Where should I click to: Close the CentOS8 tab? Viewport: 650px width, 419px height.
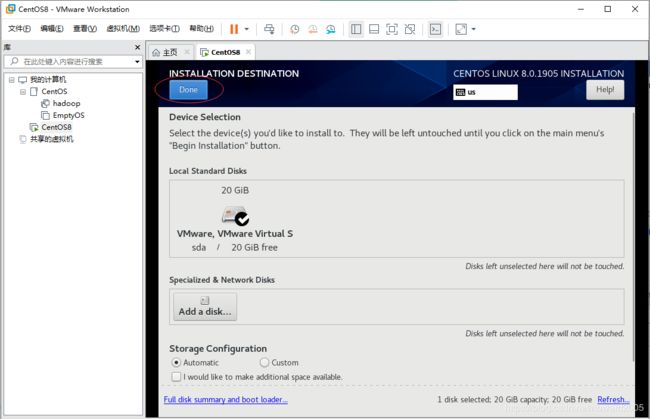tap(248, 52)
